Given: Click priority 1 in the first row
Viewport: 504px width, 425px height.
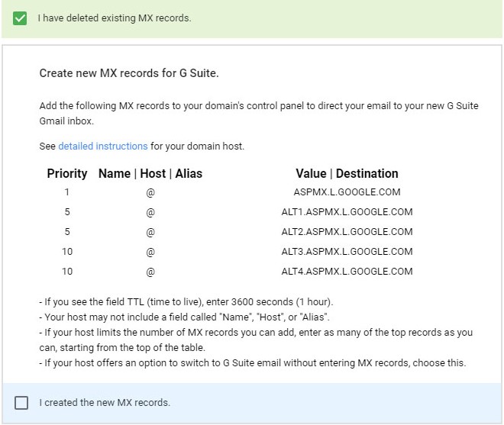Looking at the screenshot, I should point(67,192).
